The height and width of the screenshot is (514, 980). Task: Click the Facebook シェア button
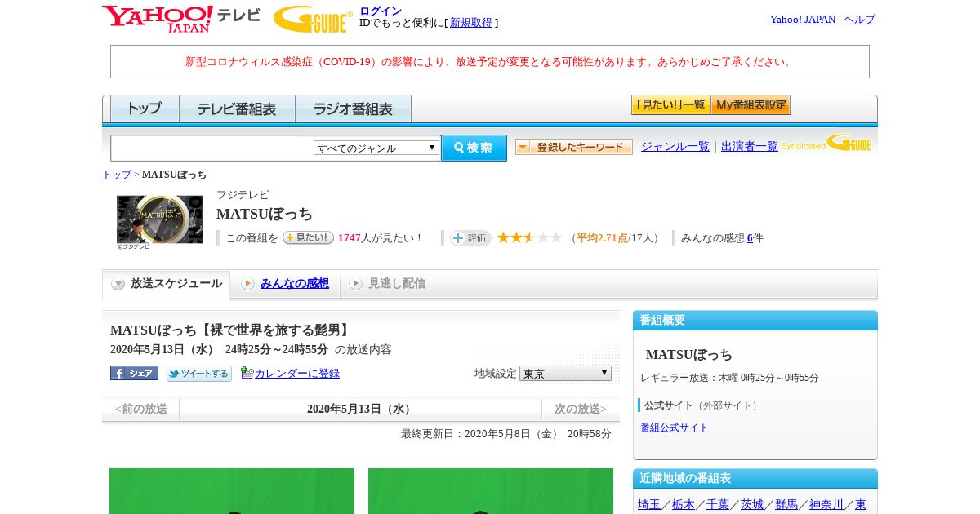coord(134,373)
